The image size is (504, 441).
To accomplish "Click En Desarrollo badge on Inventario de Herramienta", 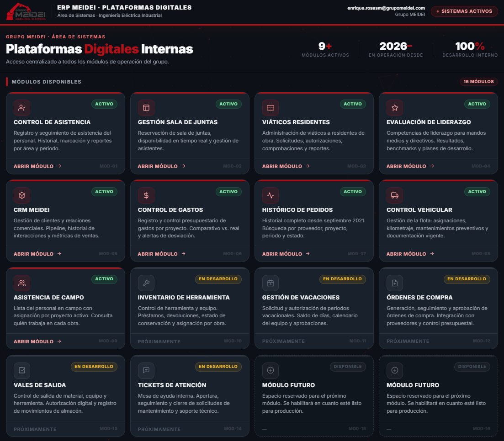I will click(x=218, y=279).
